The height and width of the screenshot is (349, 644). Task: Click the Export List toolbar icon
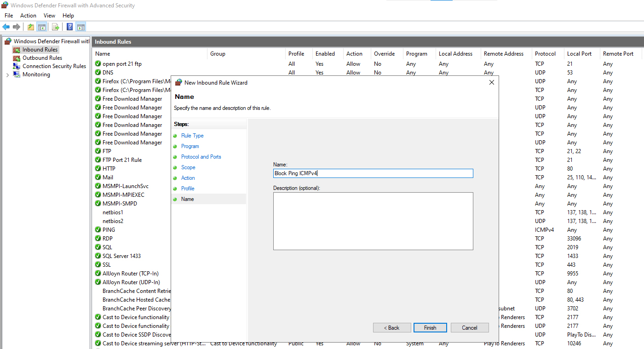pos(55,27)
